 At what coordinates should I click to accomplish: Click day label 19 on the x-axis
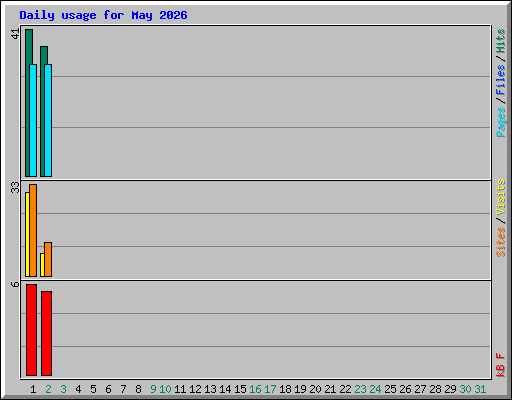click(x=300, y=389)
